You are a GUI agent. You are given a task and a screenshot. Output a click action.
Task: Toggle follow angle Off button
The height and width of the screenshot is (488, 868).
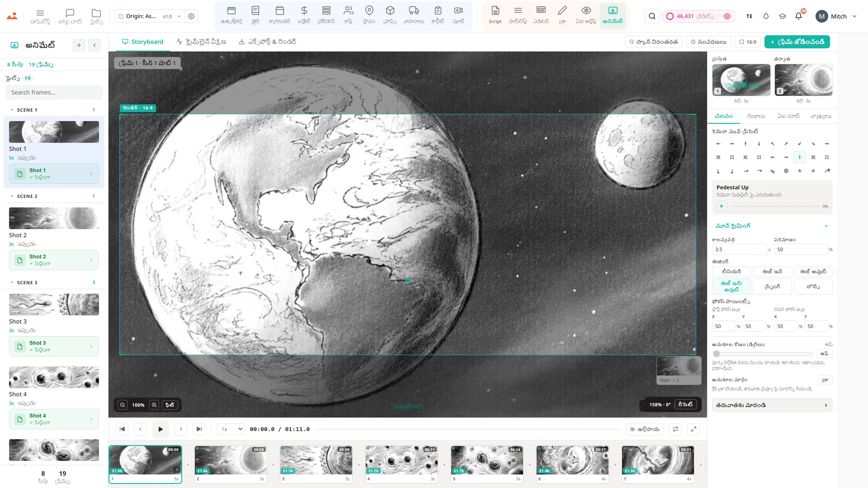click(x=824, y=354)
